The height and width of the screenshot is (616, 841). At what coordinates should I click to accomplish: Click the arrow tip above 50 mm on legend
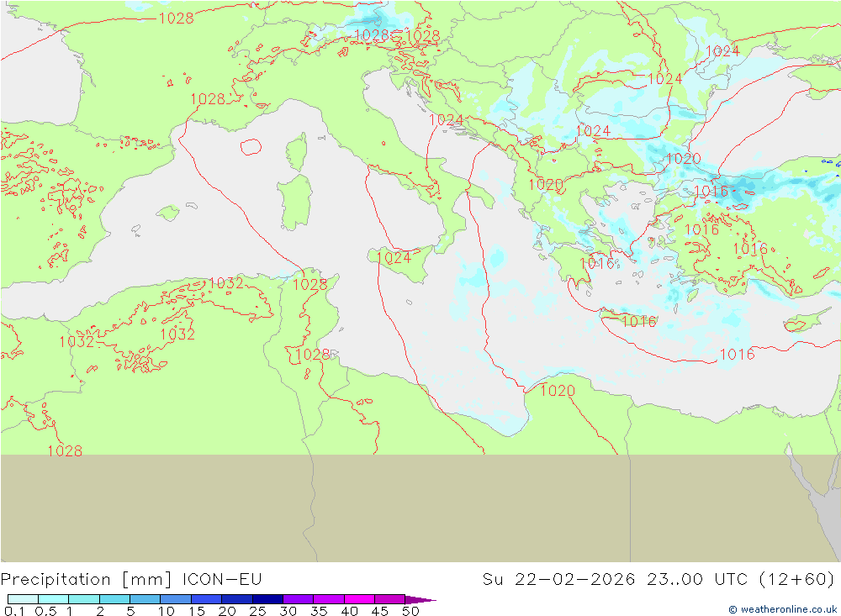[421, 599]
